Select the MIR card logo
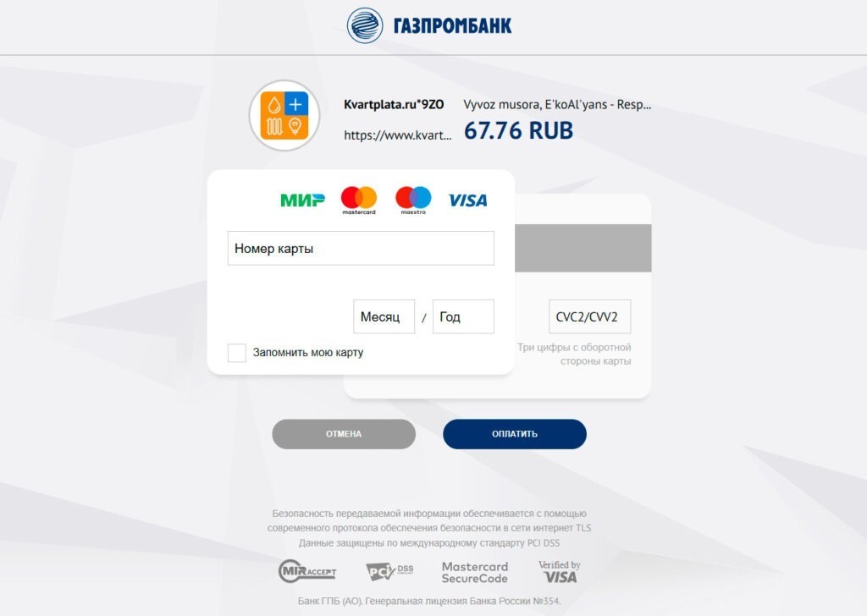This screenshot has width=867, height=616. coord(302,200)
